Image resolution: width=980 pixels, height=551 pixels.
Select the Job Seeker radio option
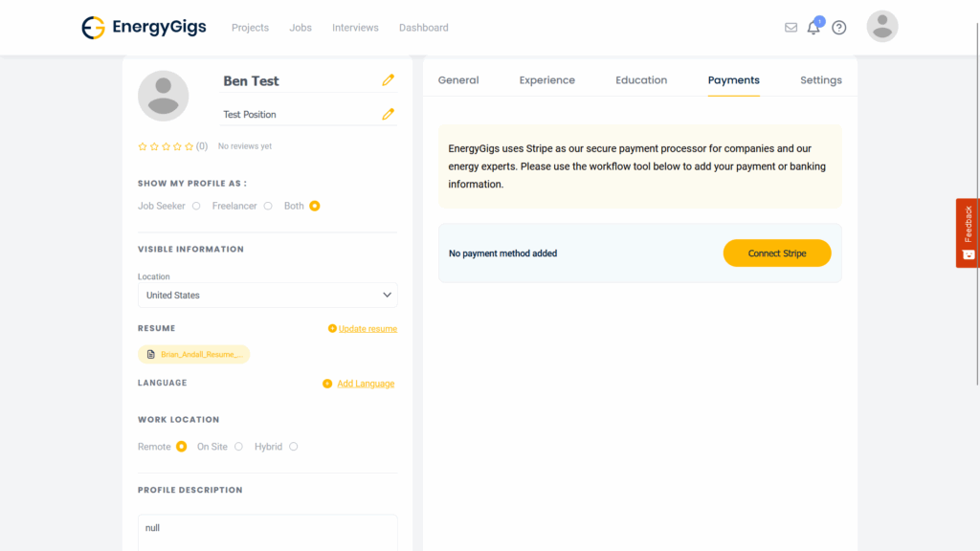[196, 206]
